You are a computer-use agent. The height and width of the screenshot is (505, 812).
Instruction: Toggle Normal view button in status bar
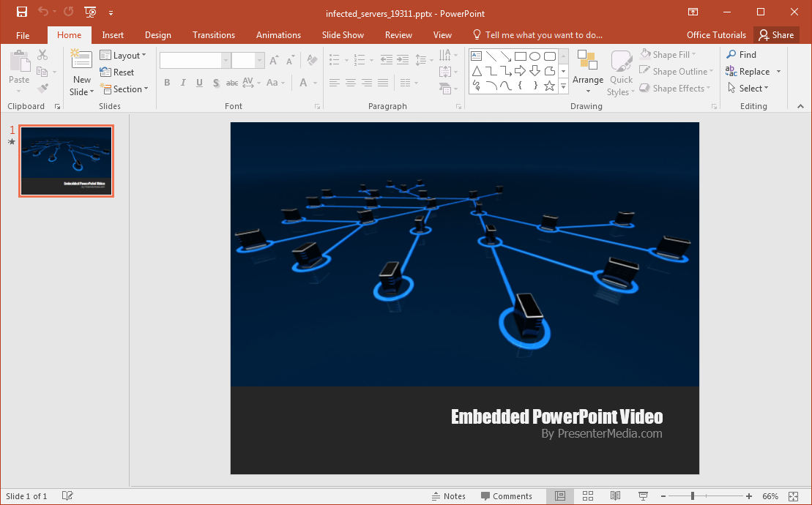click(x=560, y=496)
